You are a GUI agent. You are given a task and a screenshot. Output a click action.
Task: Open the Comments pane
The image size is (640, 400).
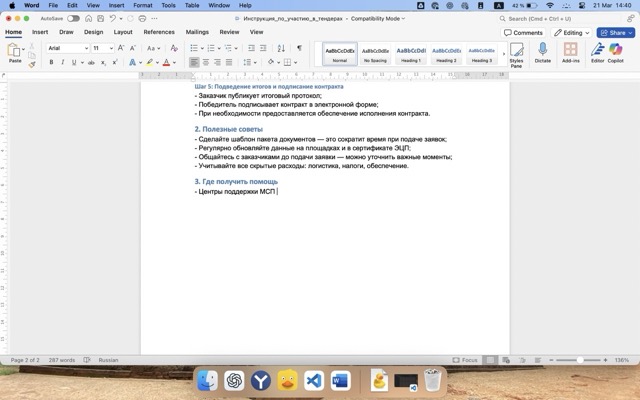[x=525, y=32]
